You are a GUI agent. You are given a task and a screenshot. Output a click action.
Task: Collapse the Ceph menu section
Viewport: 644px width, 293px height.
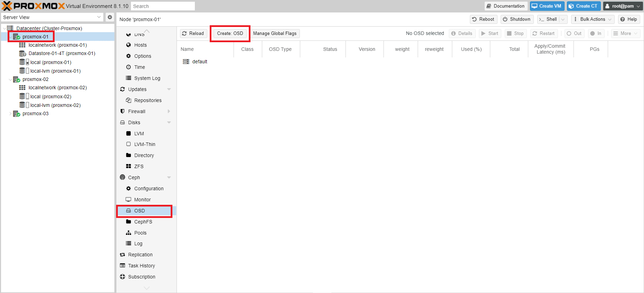click(169, 177)
